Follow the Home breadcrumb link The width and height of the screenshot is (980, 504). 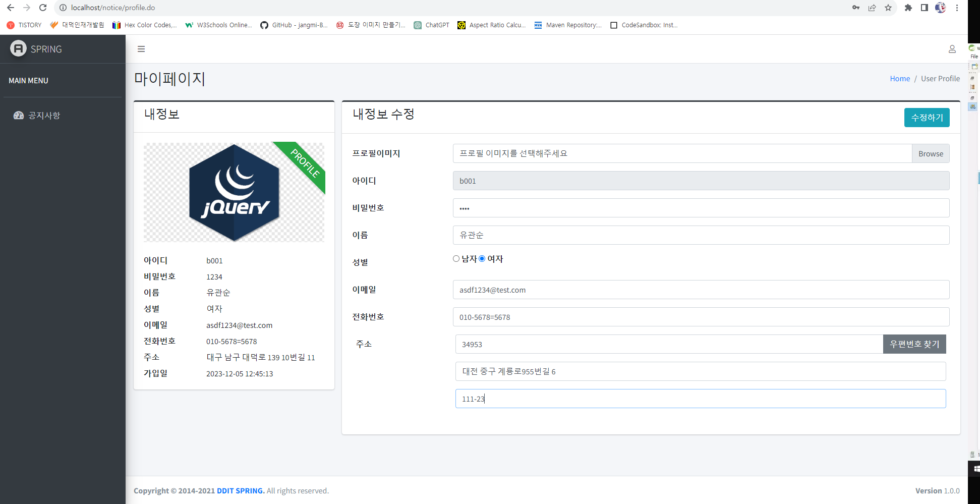pyautogui.click(x=900, y=79)
